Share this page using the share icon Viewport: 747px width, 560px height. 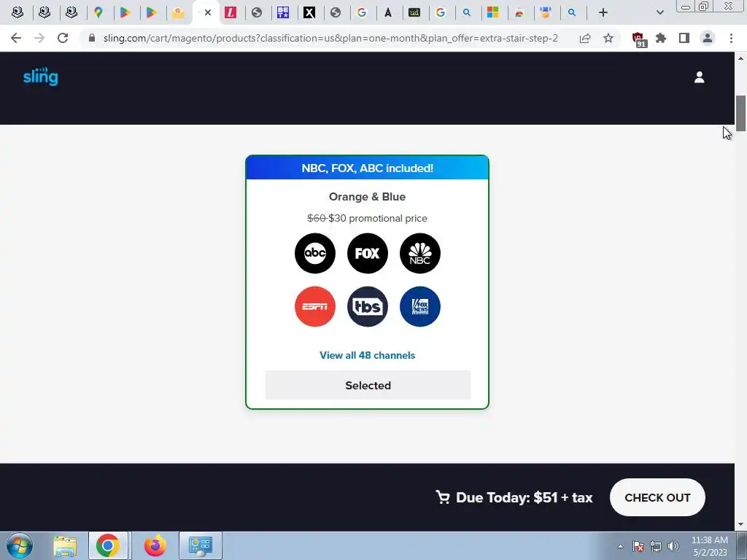pos(585,38)
